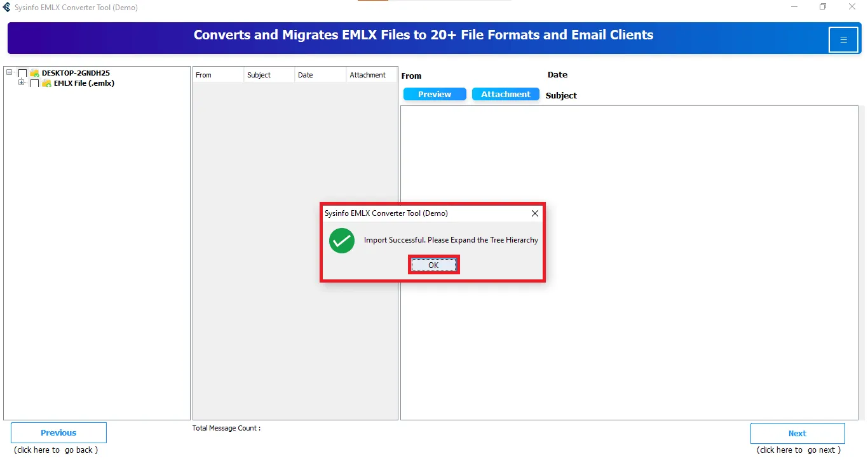Click the EMLX File folder icon
Image resolution: width=868 pixels, height=461 pixels.
[46, 83]
